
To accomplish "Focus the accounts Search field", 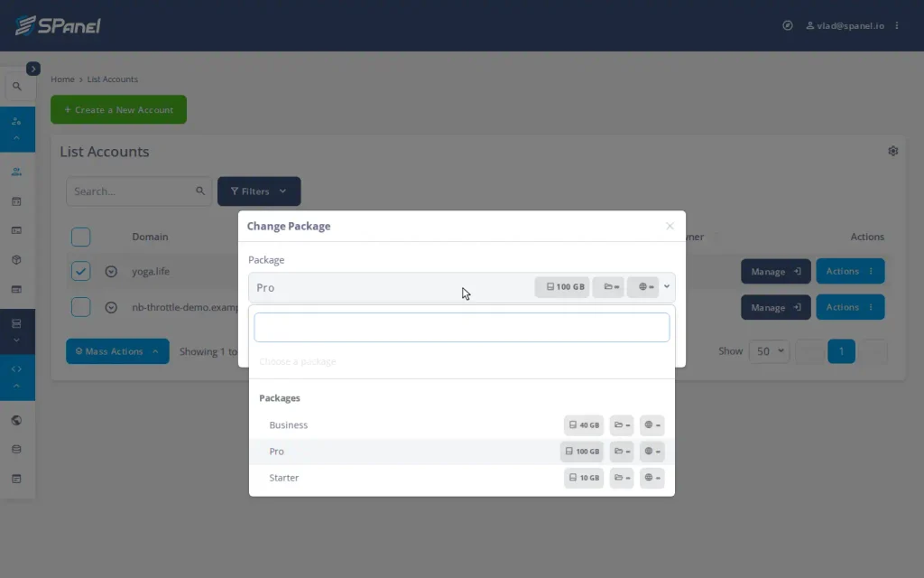I will [x=138, y=191].
